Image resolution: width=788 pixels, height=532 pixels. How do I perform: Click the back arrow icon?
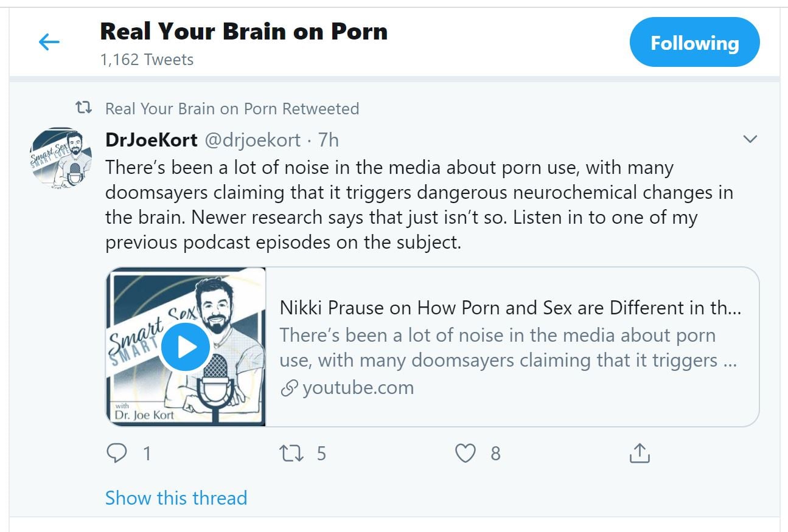49,42
